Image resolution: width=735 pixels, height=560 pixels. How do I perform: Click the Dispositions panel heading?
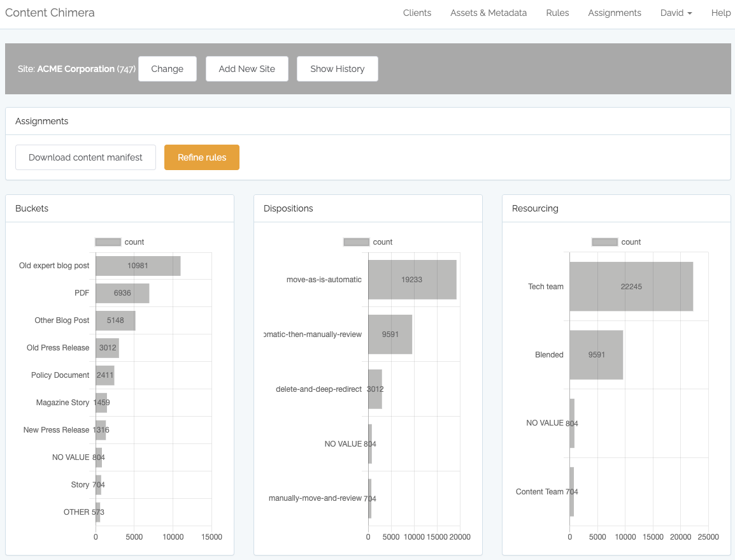coord(289,208)
